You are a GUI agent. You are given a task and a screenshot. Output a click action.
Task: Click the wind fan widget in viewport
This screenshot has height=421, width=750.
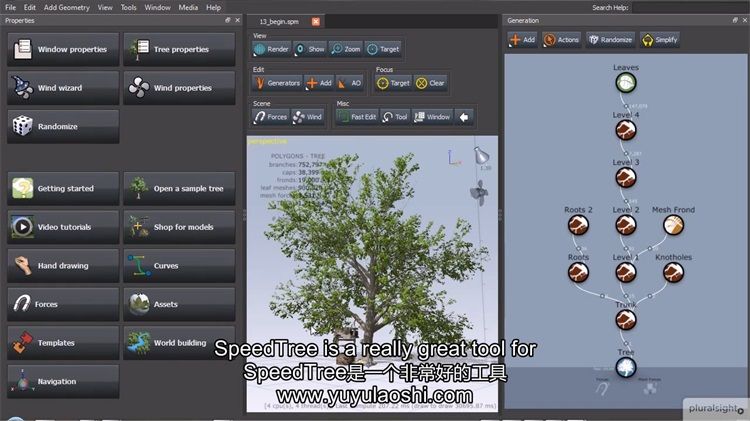(479, 193)
